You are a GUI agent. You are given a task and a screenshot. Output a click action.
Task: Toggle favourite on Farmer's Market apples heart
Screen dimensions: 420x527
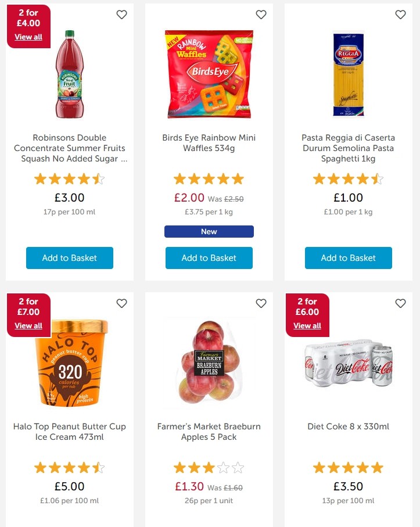pos(261,303)
